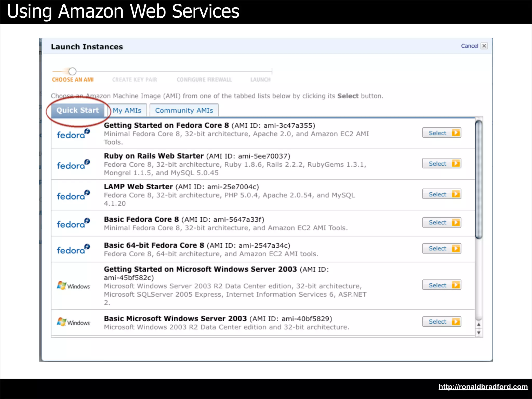Image resolution: width=532 pixels, height=399 pixels.
Task: Select the Ruby on Rails Web Starter AMI
Action: point(442,163)
